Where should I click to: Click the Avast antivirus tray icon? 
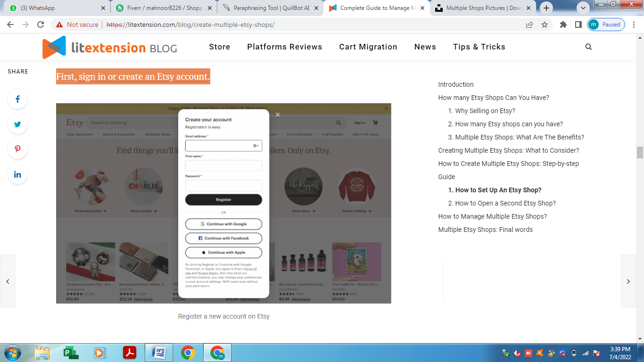click(x=540, y=353)
